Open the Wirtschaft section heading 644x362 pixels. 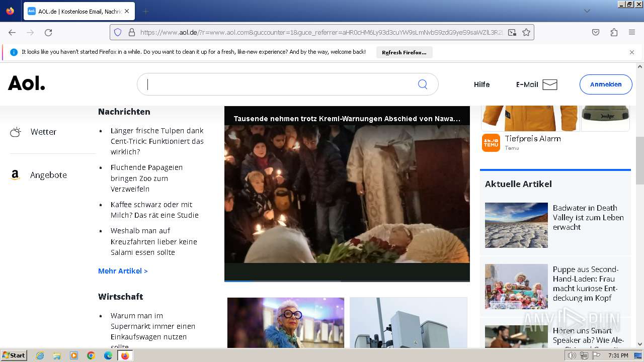click(121, 297)
